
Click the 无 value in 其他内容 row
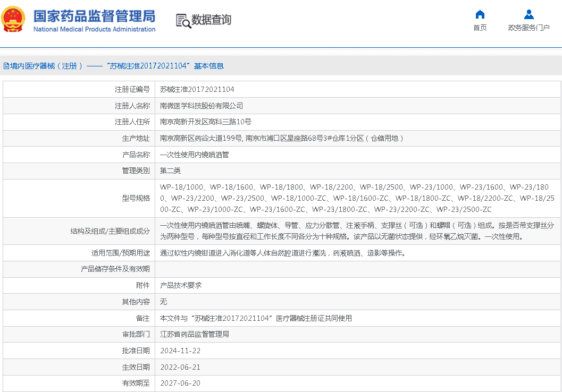(163, 302)
